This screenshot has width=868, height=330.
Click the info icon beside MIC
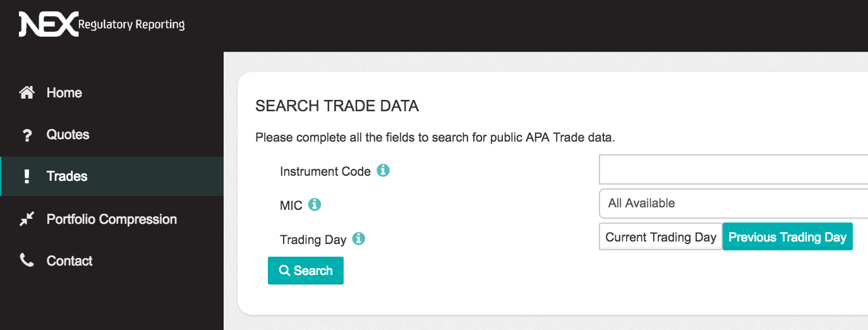(315, 205)
